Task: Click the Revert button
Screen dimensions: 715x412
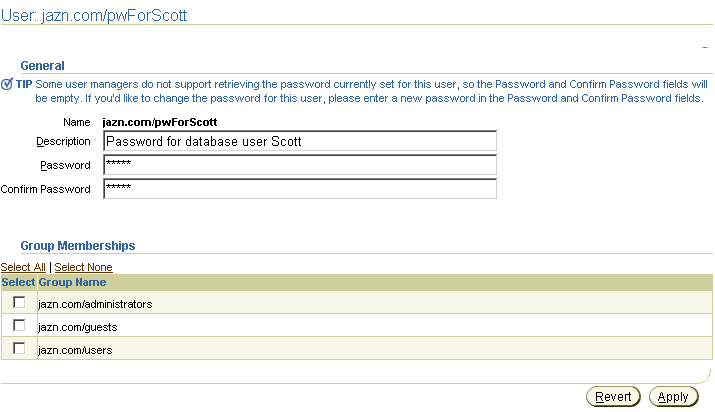Action: tap(613, 397)
